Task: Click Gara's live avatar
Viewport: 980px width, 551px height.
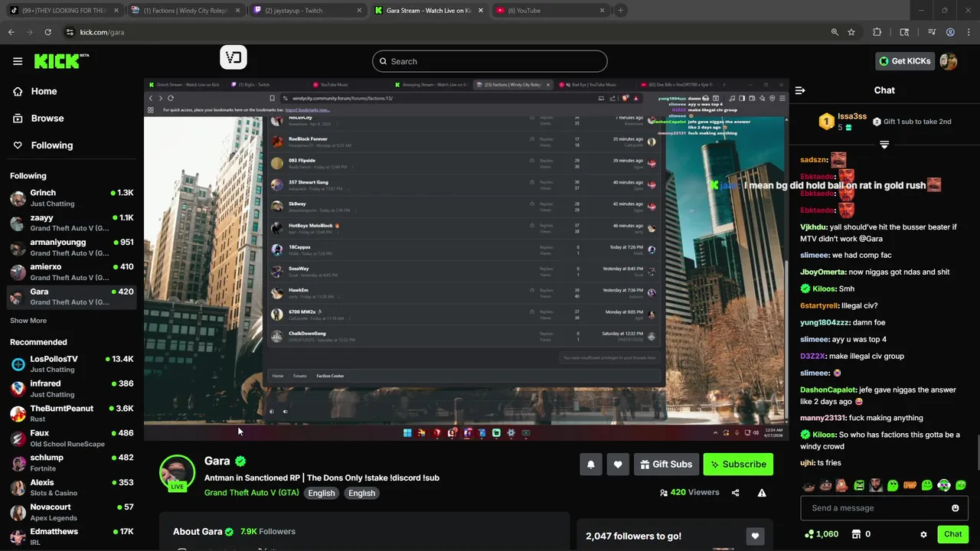Action: pyautogui.click(x=177, y=473)
